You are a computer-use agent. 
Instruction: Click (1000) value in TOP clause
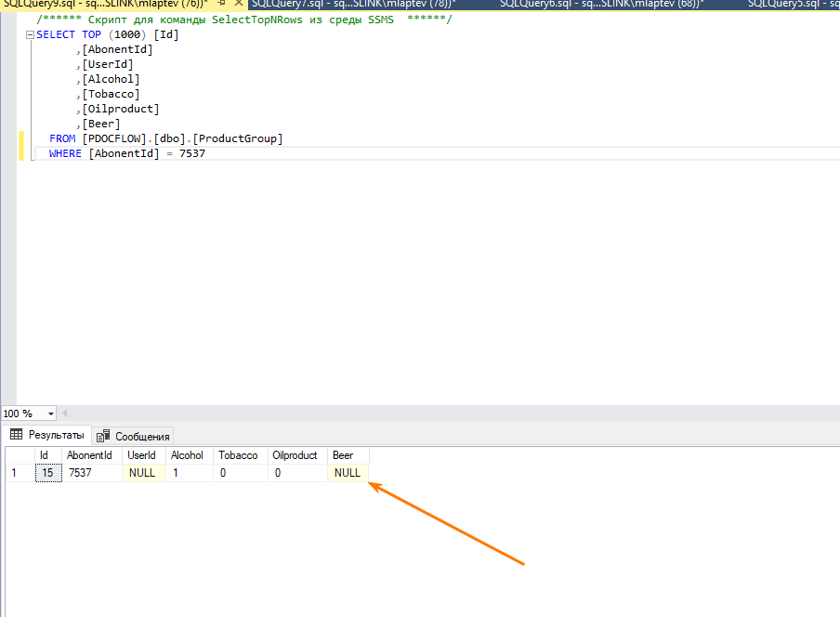[x=127, y=34]
